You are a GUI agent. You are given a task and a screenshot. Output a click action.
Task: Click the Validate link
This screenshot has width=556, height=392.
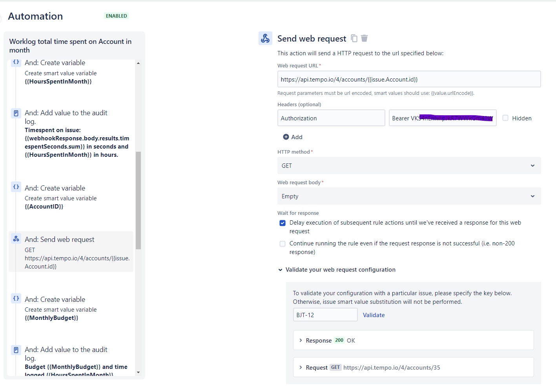[374, 315]
